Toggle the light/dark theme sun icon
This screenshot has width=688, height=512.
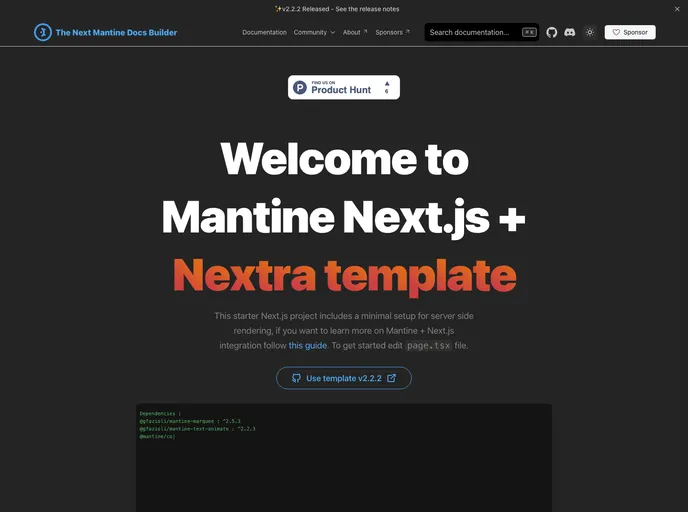590,32
